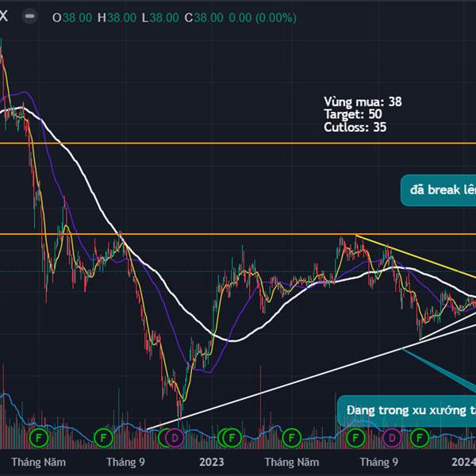The image size is (476, 476).
Task: Click the pink D dividend marker nearest 2024
Action: coord(392,438)
